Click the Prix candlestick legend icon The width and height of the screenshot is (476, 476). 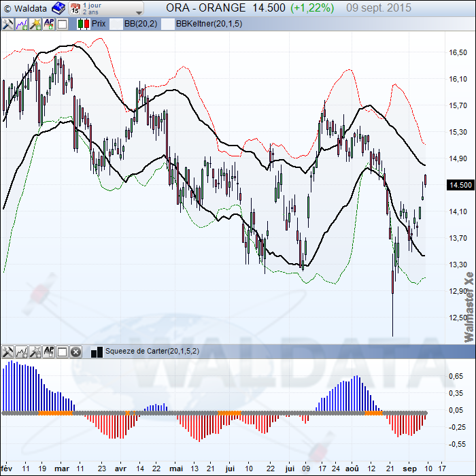pos(84,24)
